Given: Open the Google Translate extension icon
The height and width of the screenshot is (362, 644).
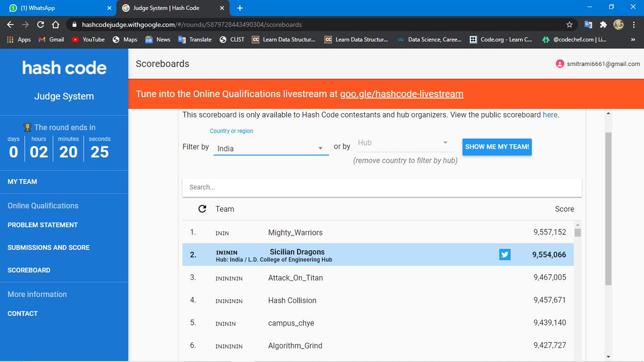Looking at the screenshot, I should click(588, 25).
